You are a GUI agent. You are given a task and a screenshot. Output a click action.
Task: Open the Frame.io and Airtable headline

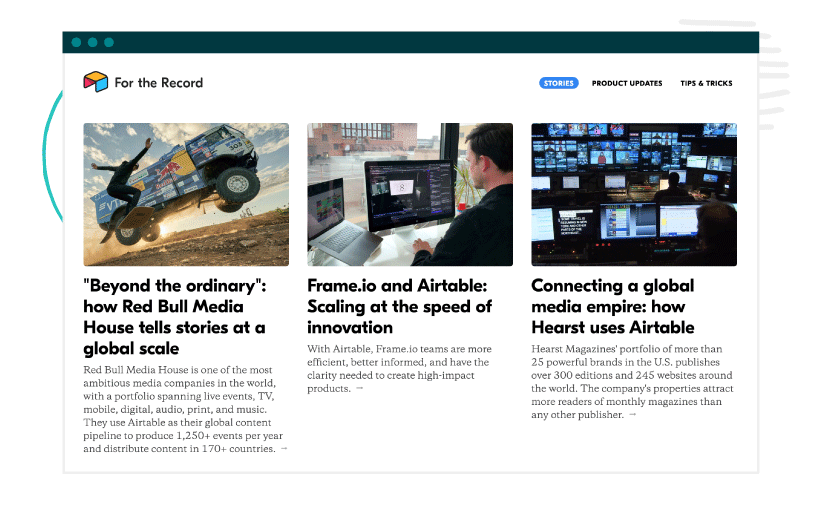400,307
